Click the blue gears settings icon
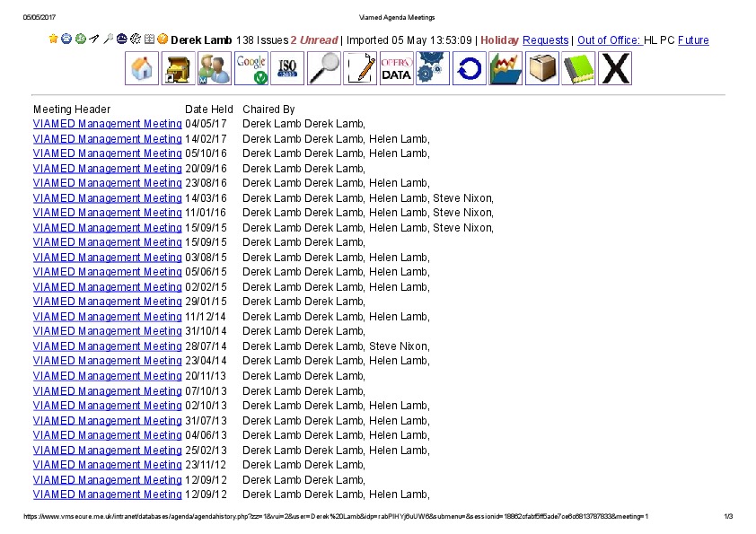This screenshot has height=534, width=756. [x=433, y=68]
